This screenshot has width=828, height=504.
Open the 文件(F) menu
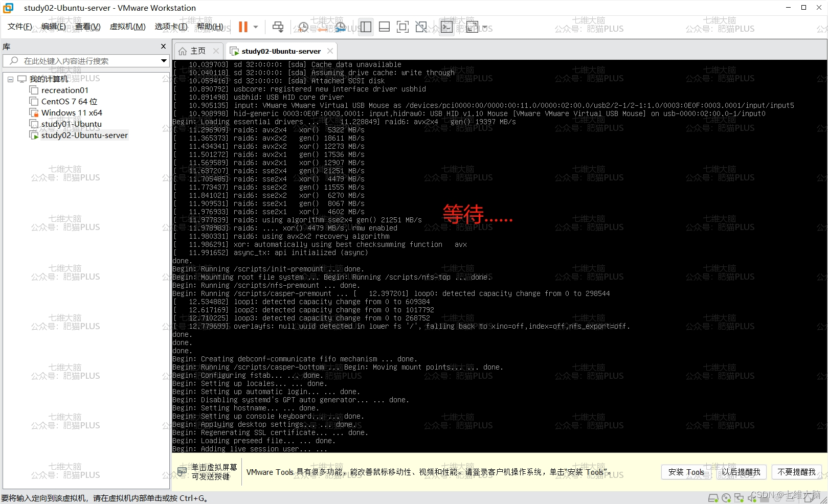pyautogui.click(x=20, y=27)
